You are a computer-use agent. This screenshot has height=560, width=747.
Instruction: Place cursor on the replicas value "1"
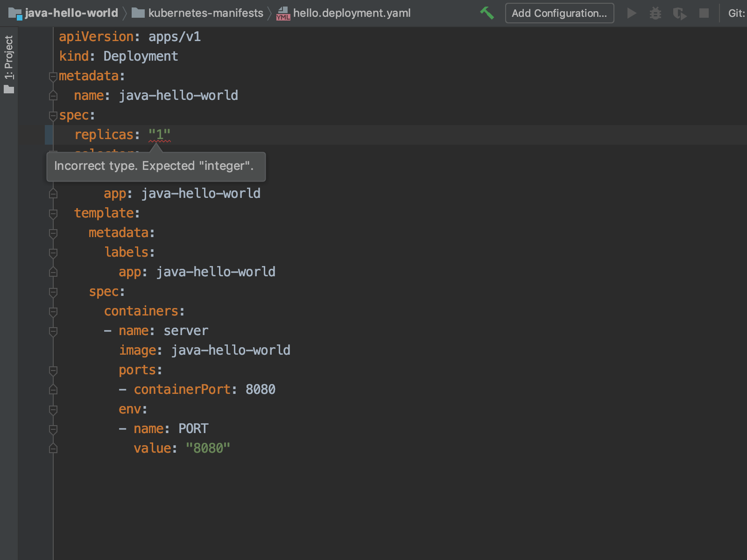[159, 134]
